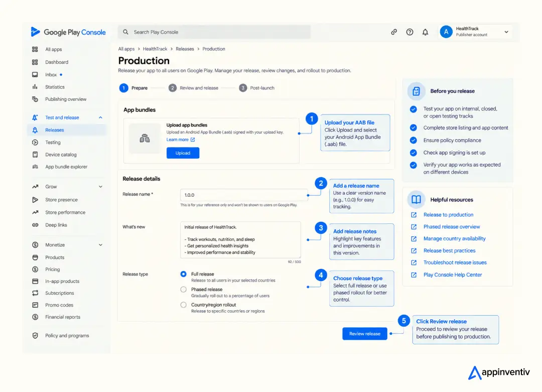Click the copy link icon in header
542x392 pixels.
click(394, 32)
